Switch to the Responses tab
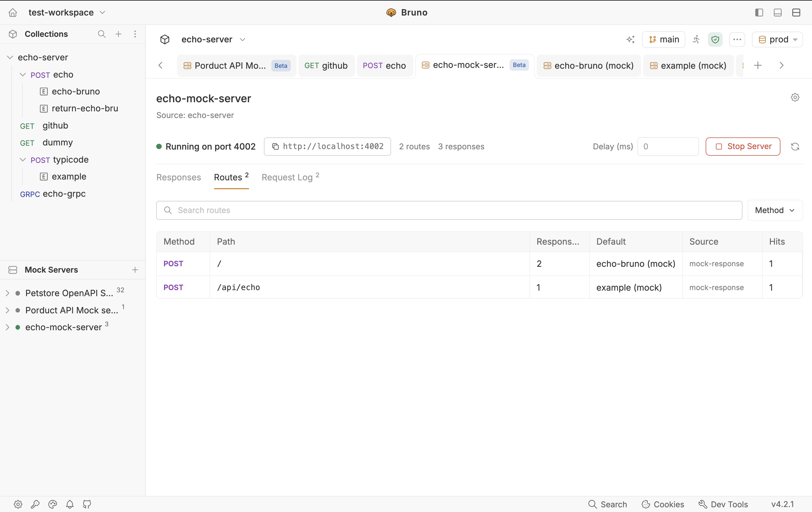Screen dimensions: 812x512 tap(178, 177)
